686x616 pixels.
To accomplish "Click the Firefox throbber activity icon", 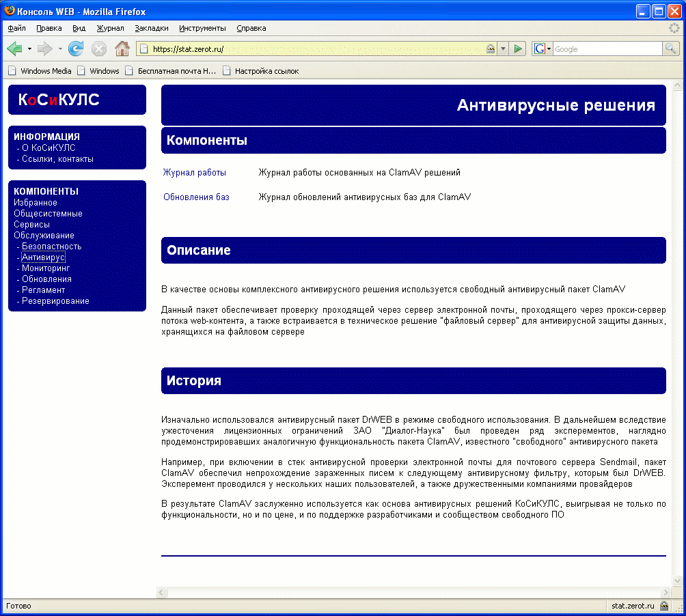I will 674,28.
